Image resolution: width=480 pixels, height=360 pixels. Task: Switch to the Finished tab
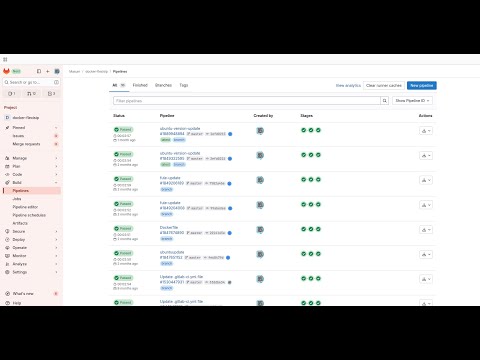pyautogui.click(x=140, y=85)
